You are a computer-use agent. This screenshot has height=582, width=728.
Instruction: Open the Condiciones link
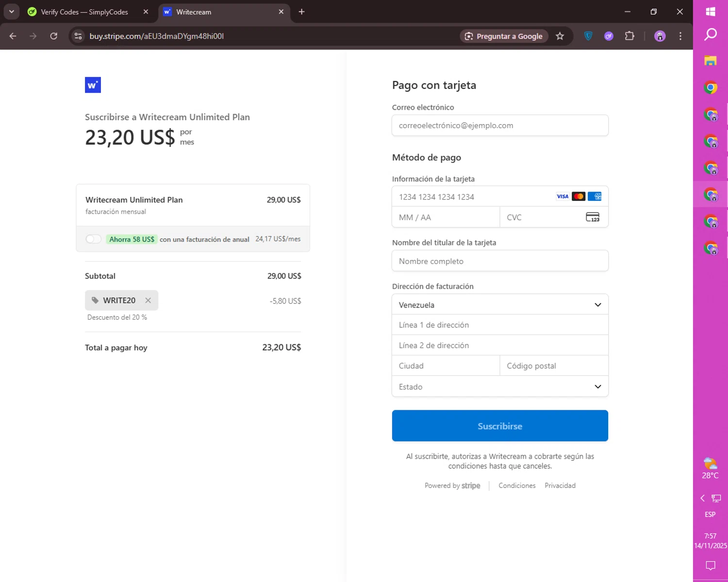(517, 485)
